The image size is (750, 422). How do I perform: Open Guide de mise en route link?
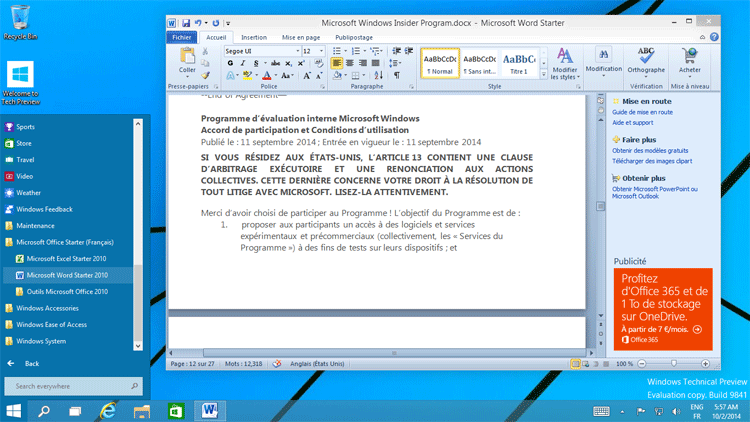point(642,112)
